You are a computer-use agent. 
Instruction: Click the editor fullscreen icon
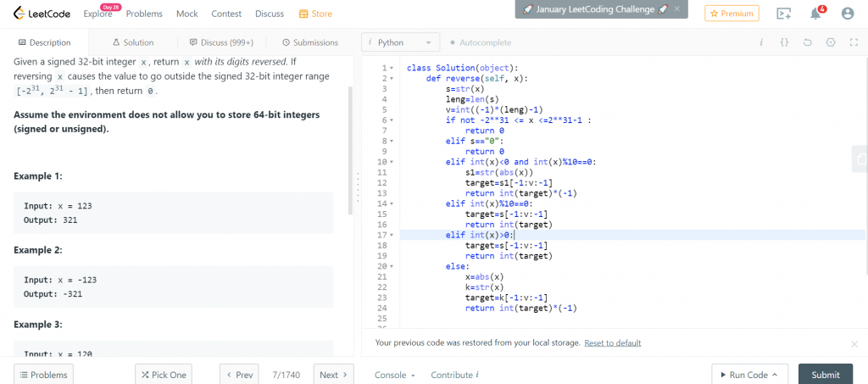[854, 42]
